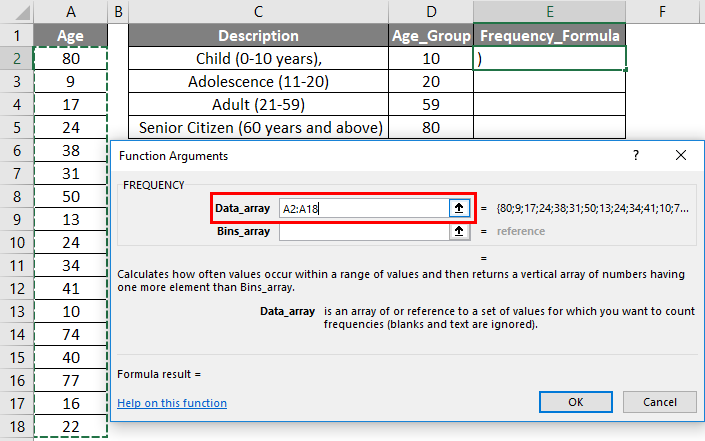Select row 1 header
The image size is (705, 441).
15,35
